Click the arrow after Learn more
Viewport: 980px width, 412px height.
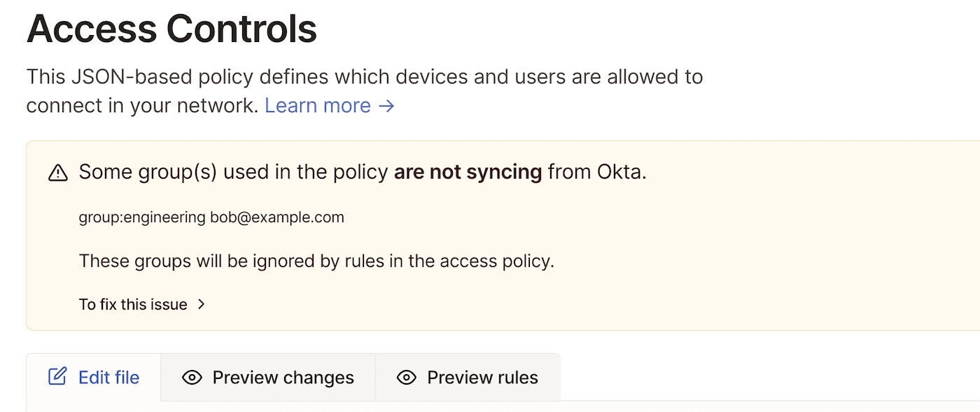386,106
